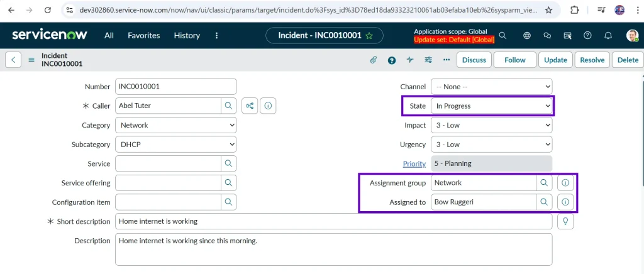The image size is (644, 274).
Task: Expand the Urgency dropdown
Action: coord(491,145)
